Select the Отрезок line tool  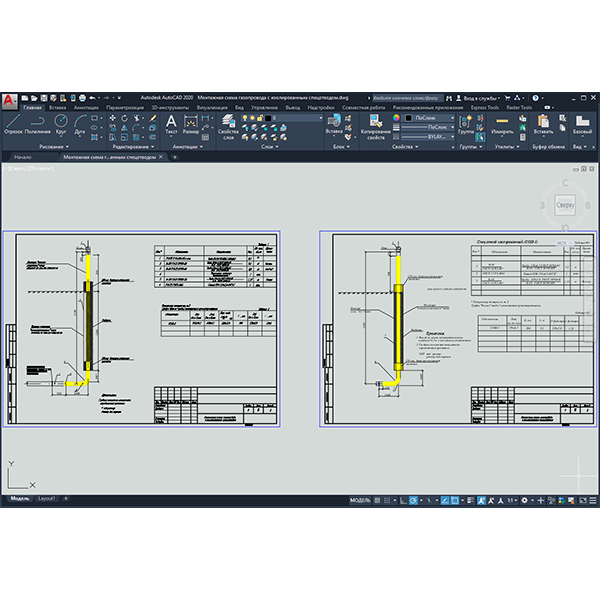[13, 124]
